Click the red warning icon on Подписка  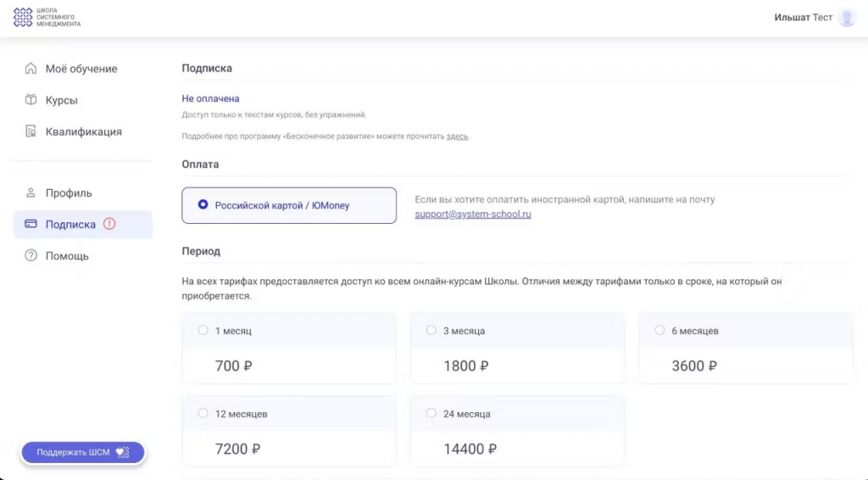tap(109, 225)
